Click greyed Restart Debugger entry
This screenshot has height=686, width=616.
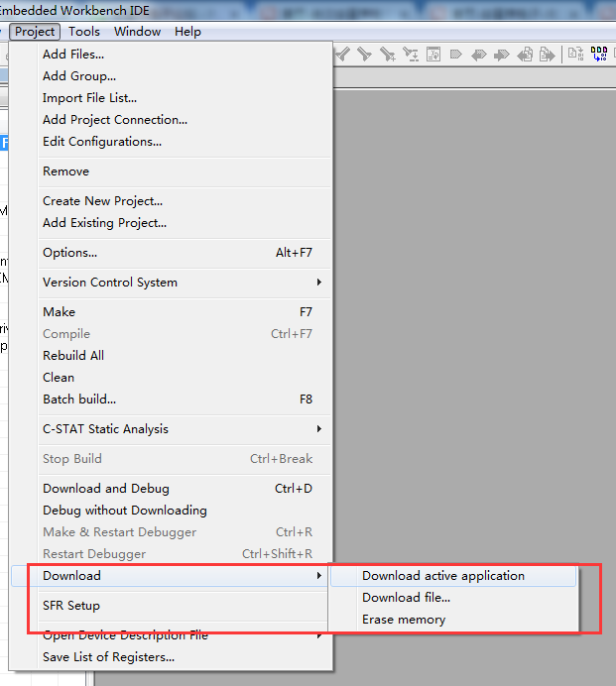pos(171,554)
